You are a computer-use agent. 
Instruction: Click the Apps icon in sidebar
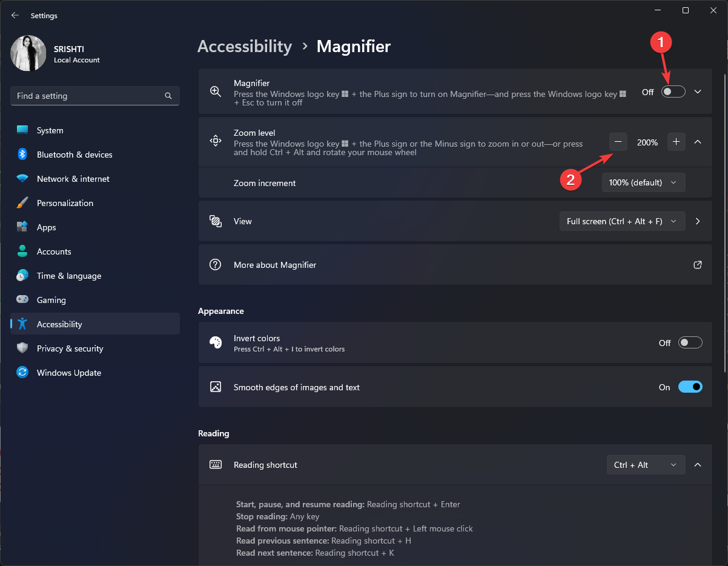22,227
